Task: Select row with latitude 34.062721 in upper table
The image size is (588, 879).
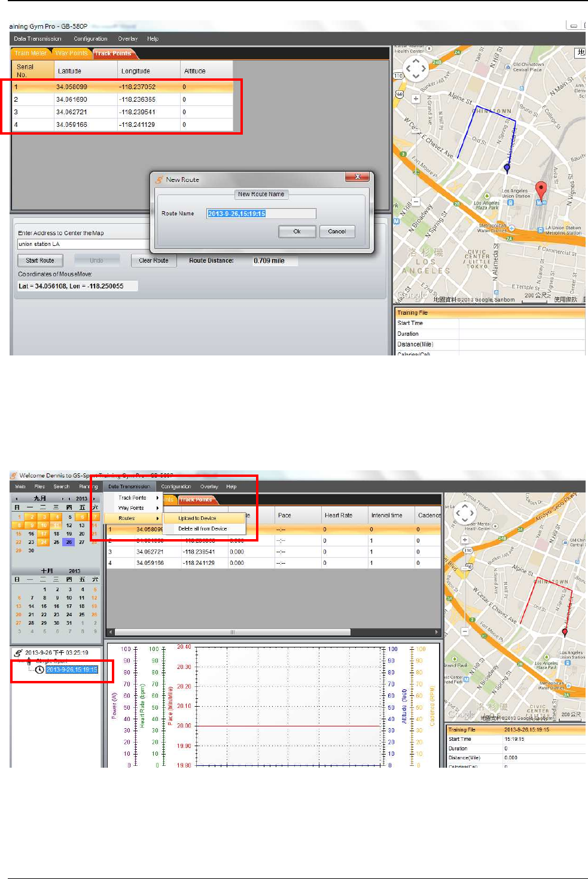Action: [123, 112]
